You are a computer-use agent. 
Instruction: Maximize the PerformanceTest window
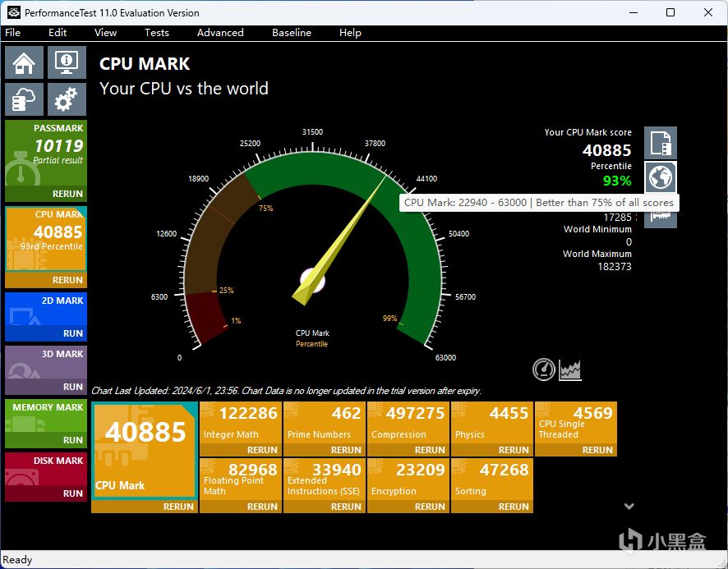tap(670, 12)
